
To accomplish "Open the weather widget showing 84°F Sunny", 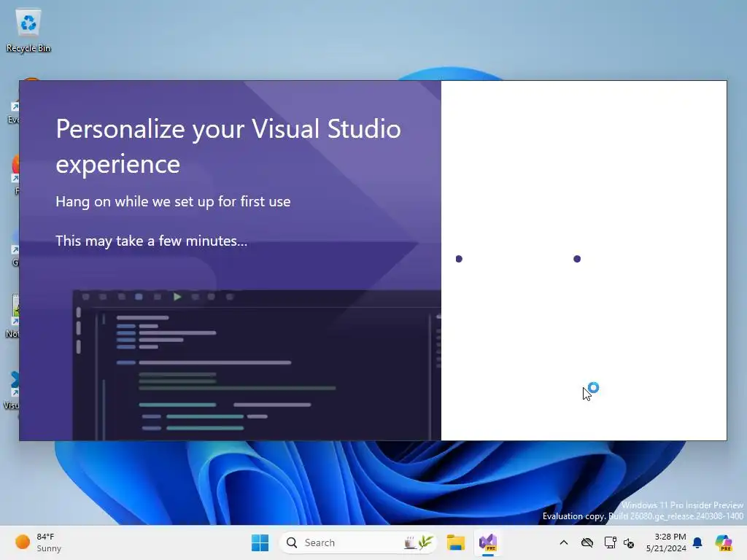I will coord(39,542).
